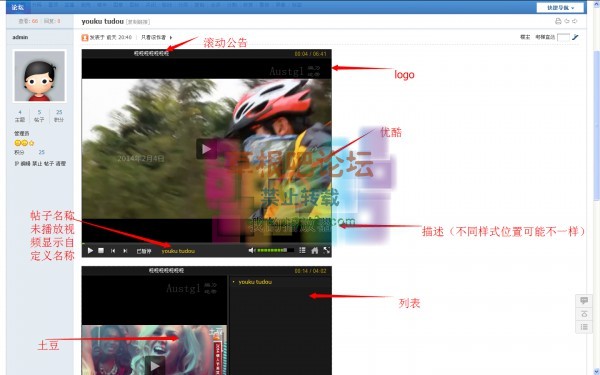
Task: Stop the first video using the stop button
Action: 101,250
